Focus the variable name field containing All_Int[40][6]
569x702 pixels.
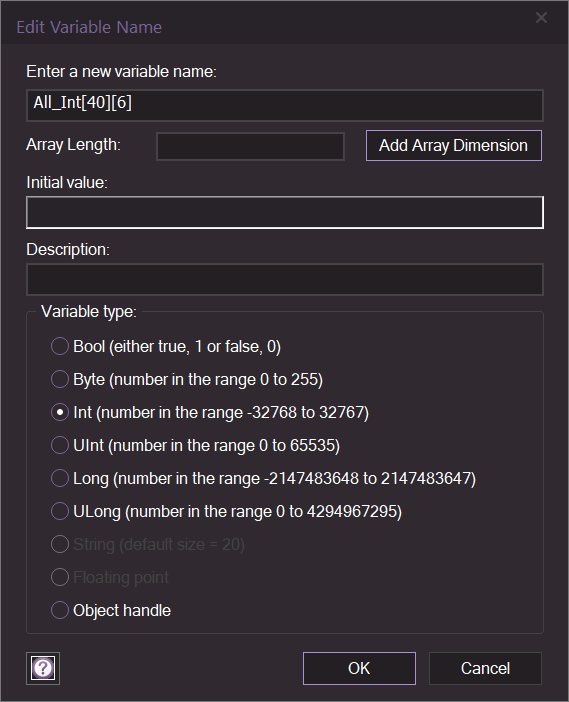coord(285,106)
